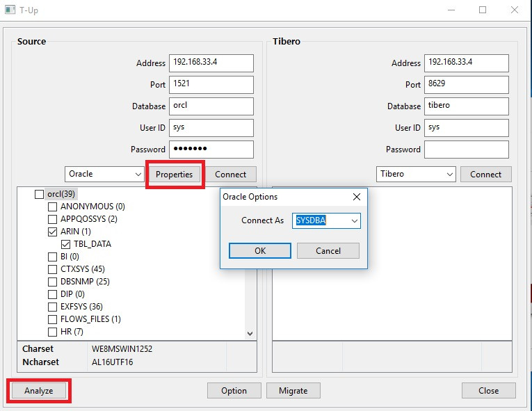Click the Source Database field orcl

point(211,106)
